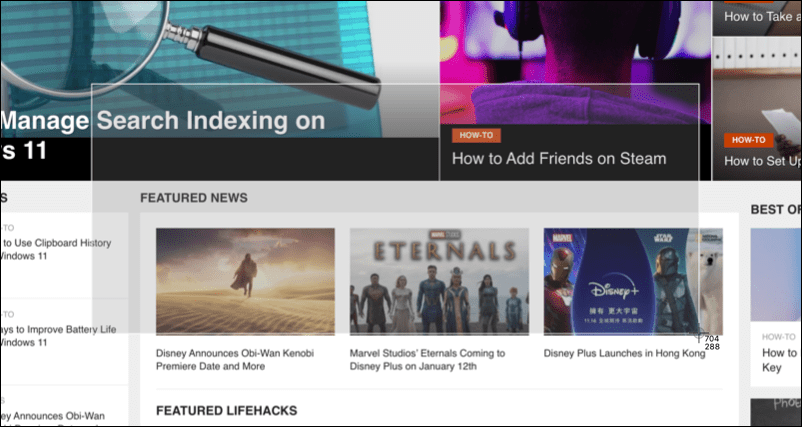Click the purple headphones gamer image

click(x=575, y=61)
